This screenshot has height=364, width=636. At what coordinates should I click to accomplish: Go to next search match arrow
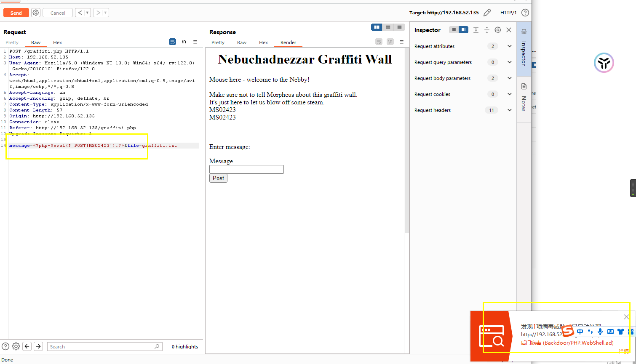38,346
